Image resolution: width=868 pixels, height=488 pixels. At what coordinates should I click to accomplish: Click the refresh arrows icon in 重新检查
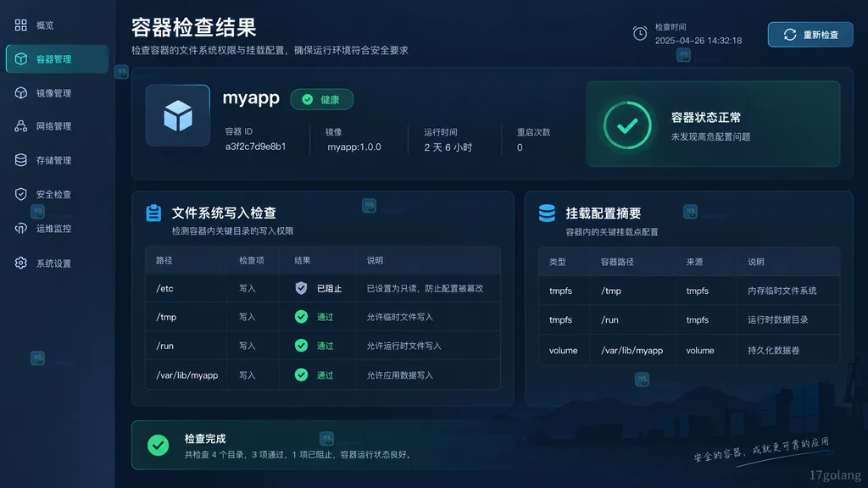790,34
